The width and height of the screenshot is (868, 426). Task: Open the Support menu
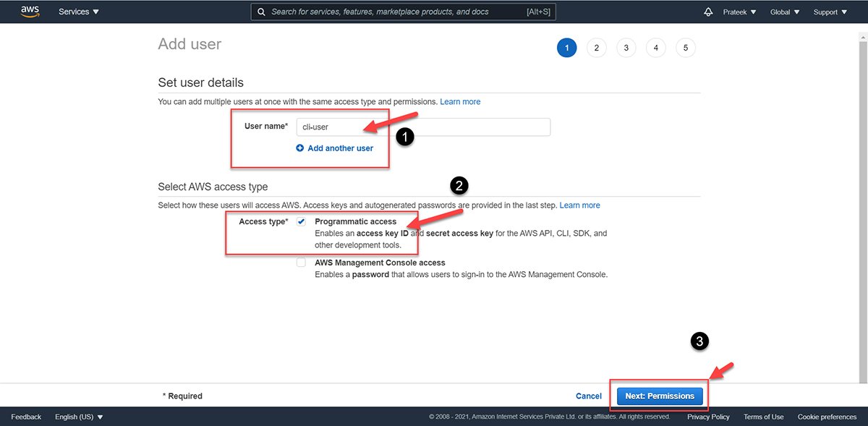829,12
